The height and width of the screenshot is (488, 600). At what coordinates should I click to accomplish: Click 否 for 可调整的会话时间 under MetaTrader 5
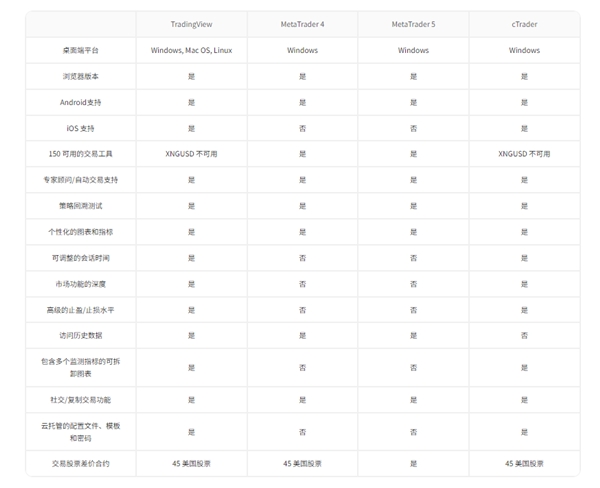pos(413,258)
